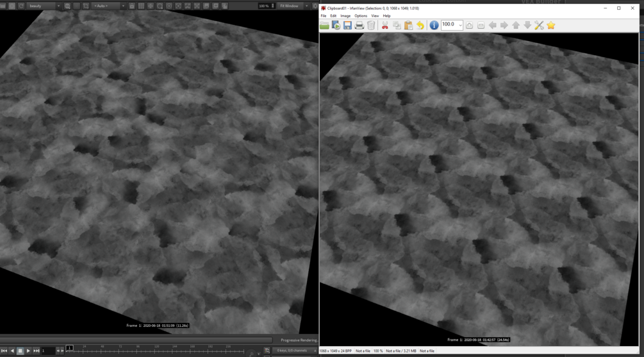This screenshot has height=357, width=644.
Task: Open a file in IrfanView
Action: 324,26
